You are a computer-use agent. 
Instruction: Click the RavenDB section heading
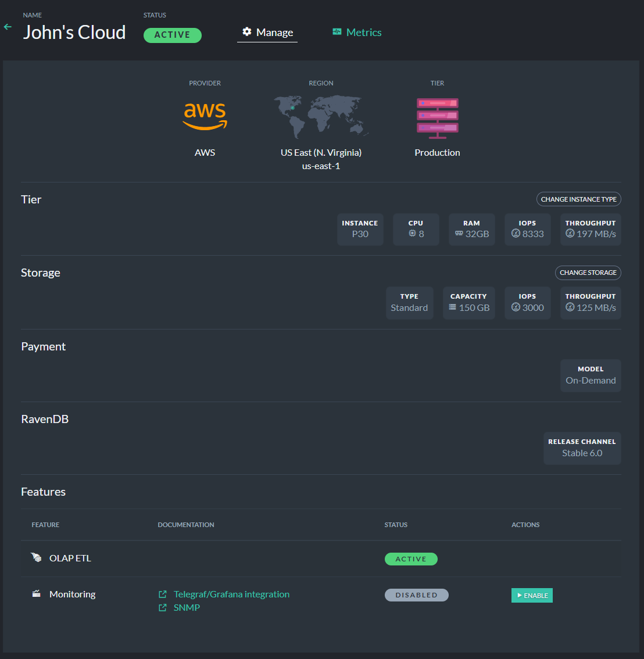click(45, 419)
